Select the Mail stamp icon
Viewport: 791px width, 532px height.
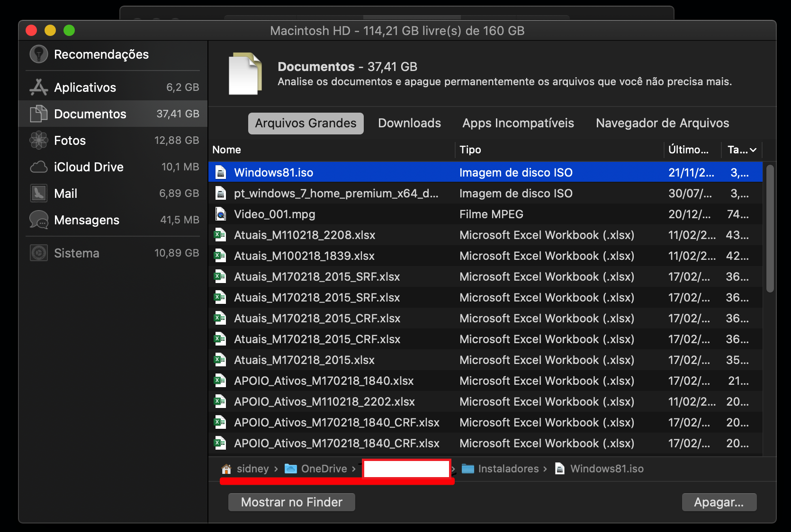coord(39,193)
